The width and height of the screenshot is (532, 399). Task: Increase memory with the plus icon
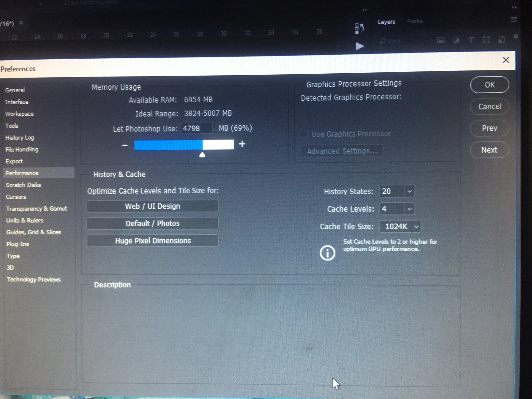[x=242, y=144]
